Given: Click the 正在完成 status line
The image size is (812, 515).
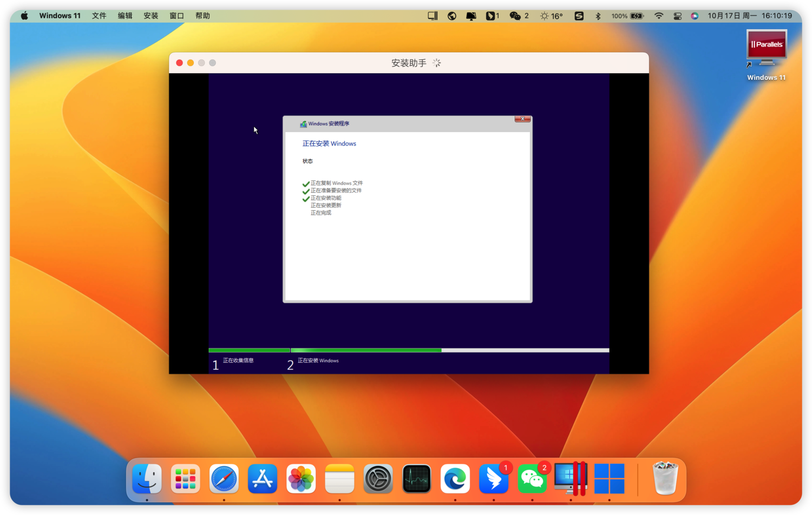Looking at the screenshot, I should point(321,213).
